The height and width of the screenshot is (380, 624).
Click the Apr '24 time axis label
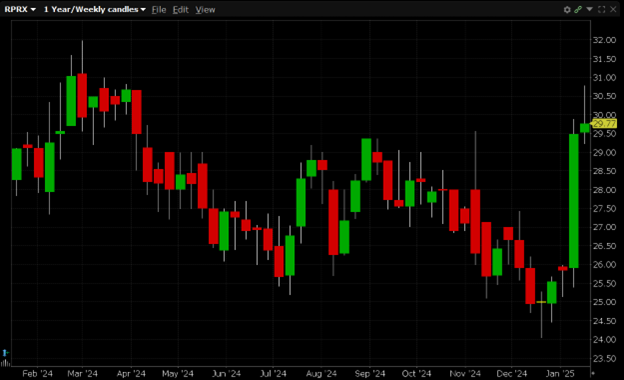[131, 374]
